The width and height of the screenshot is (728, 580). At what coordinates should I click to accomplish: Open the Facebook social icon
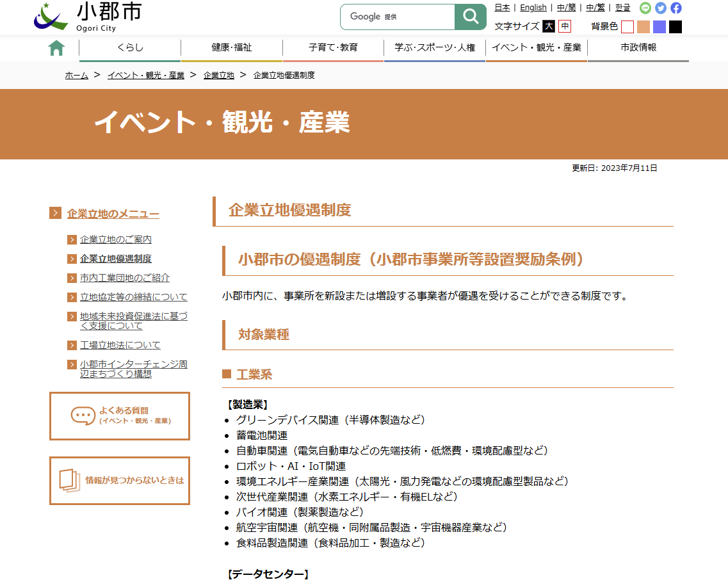pos(676,8)
